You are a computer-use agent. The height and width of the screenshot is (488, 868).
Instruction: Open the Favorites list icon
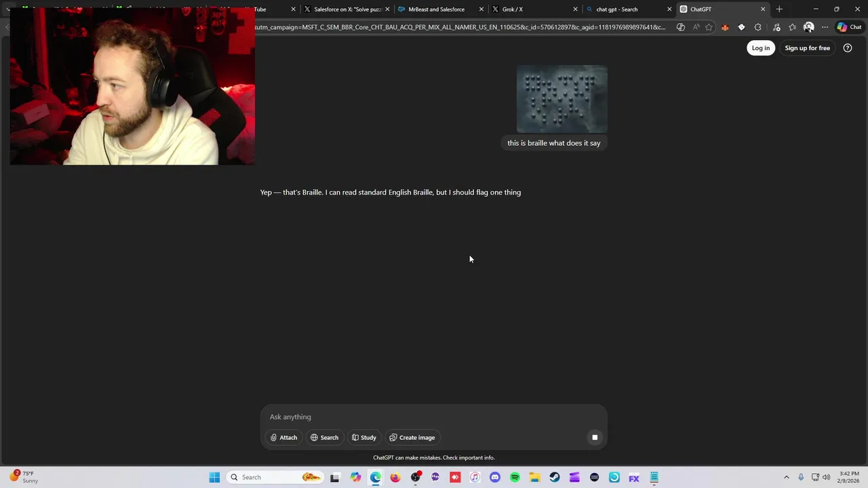click(x=792, y=27)
